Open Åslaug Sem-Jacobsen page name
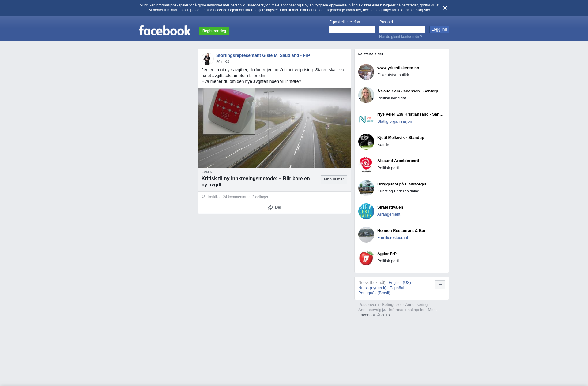The height and width of the screenshot is (386, 588). pyautogui.click(x=410, y=91)
